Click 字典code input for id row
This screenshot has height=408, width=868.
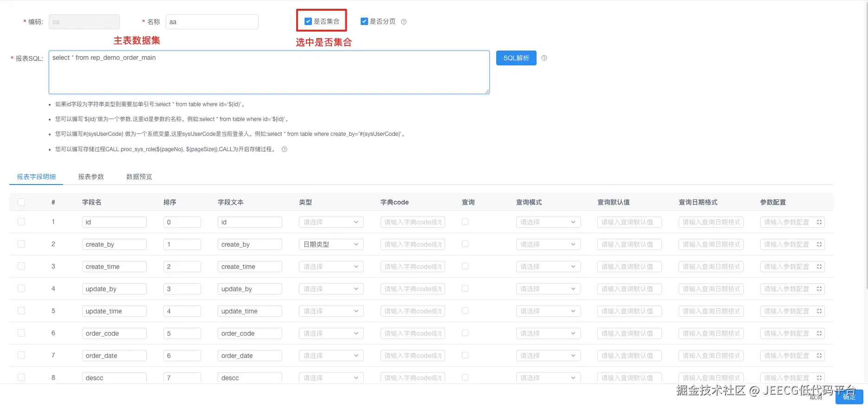[413, 222]
